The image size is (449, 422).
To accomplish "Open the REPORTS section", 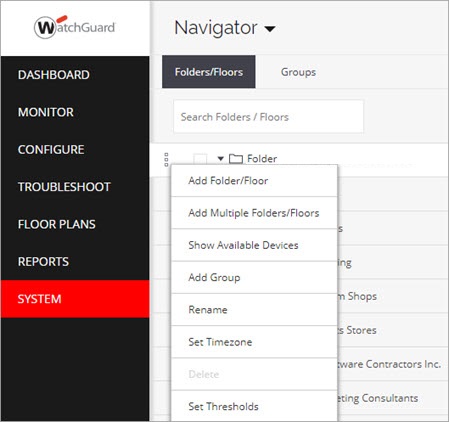I will point(75,261).
